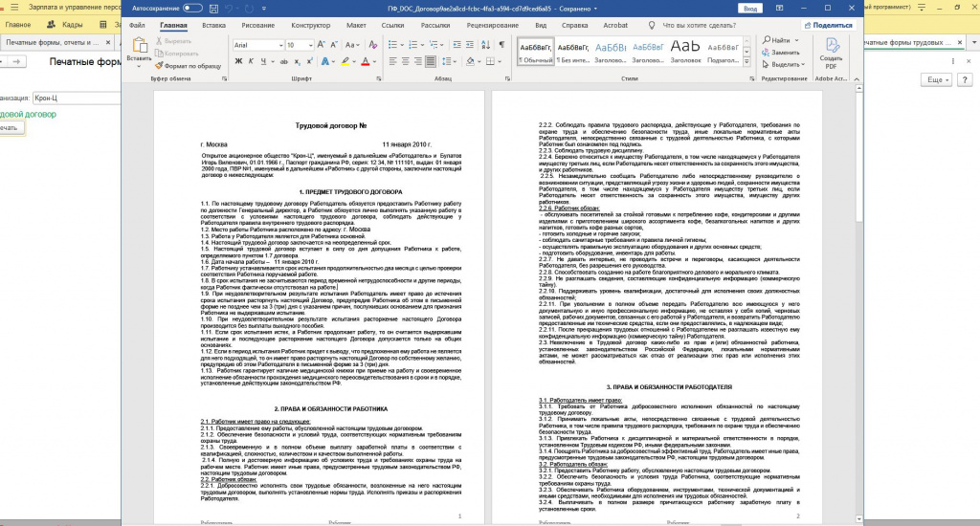Open the Макет ribbon tab
Viewport: 980px width, 526px height.
tap(356, 26)
